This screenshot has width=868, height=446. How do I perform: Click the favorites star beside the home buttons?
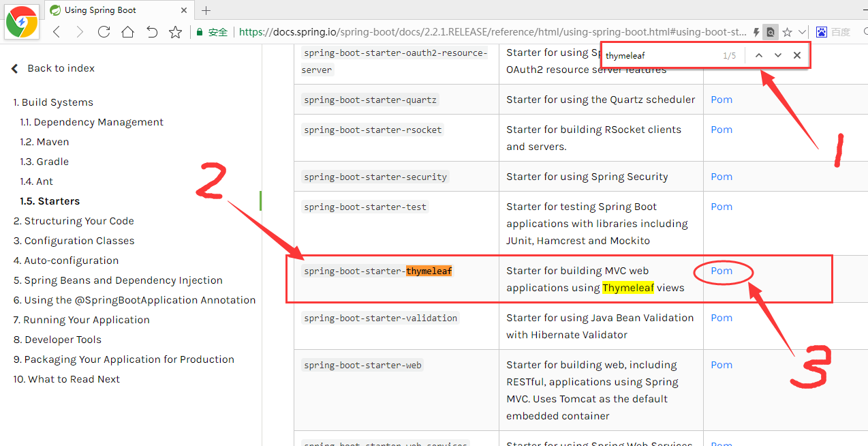click(175, 32)
